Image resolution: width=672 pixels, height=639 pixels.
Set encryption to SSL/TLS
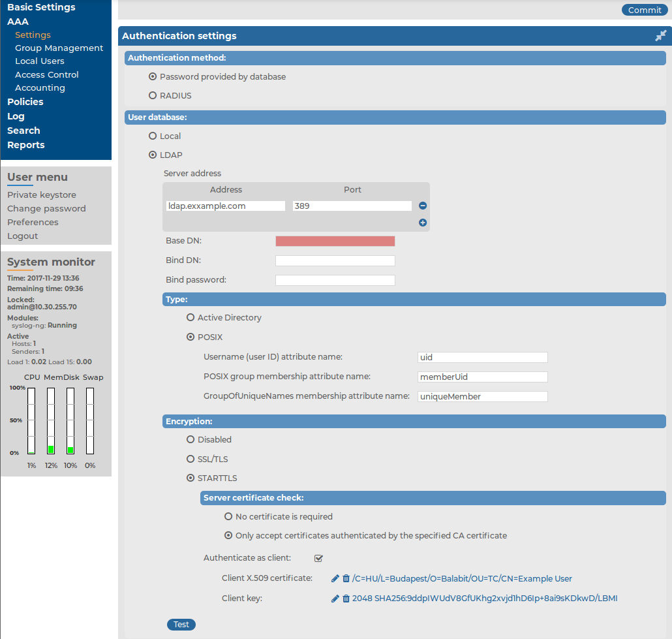191,459
